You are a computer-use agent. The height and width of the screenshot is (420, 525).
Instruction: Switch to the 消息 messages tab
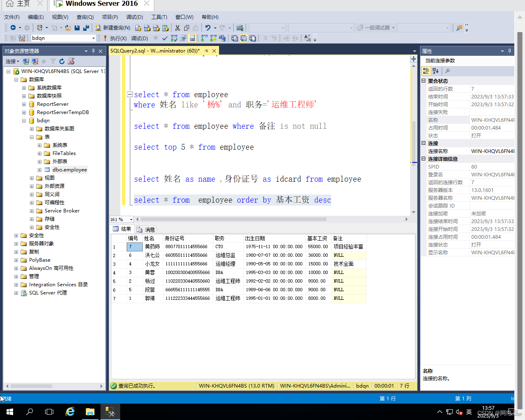[146, 229]
